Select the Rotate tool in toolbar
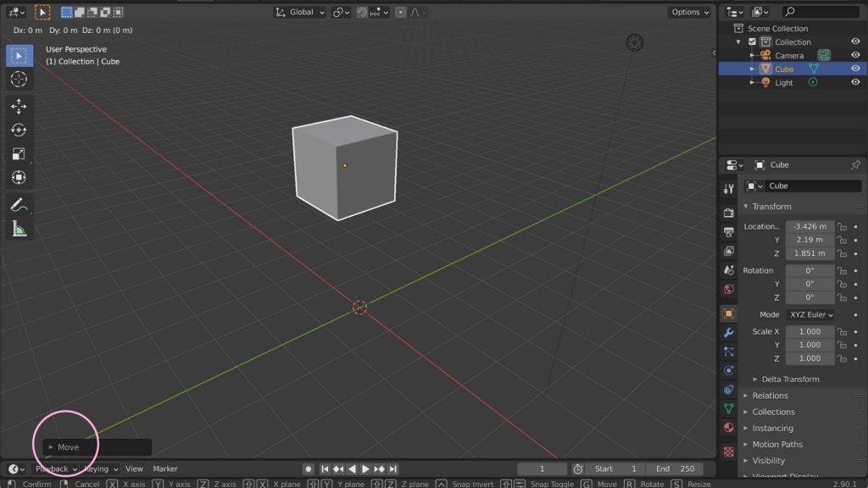Image resolution: width=868 pixels, height=488 pixels. [x=19, y=130]
